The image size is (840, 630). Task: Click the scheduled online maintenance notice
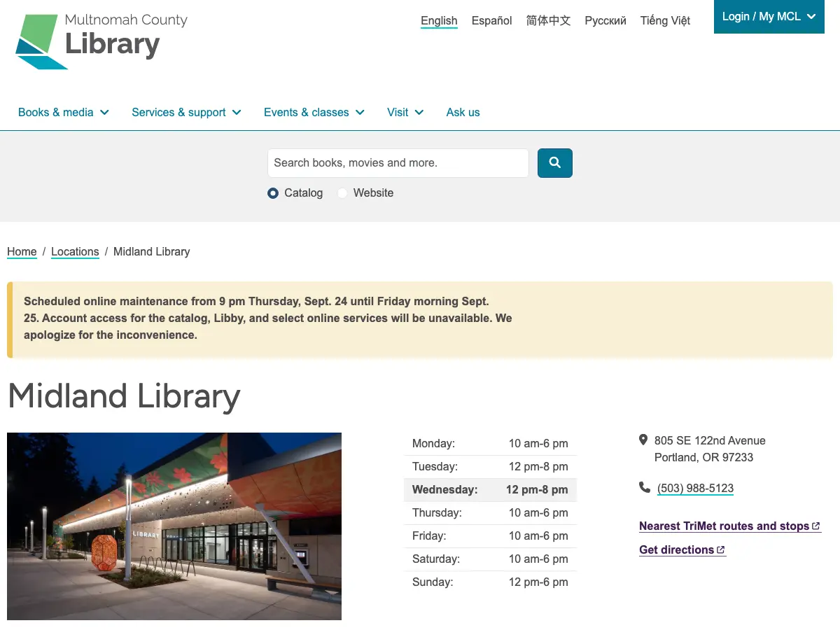point(420,318)
